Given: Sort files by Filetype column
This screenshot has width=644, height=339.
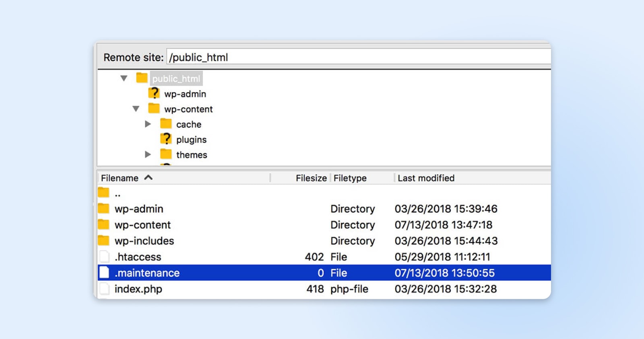Looking at the screenshot, I should pos(350,178).
